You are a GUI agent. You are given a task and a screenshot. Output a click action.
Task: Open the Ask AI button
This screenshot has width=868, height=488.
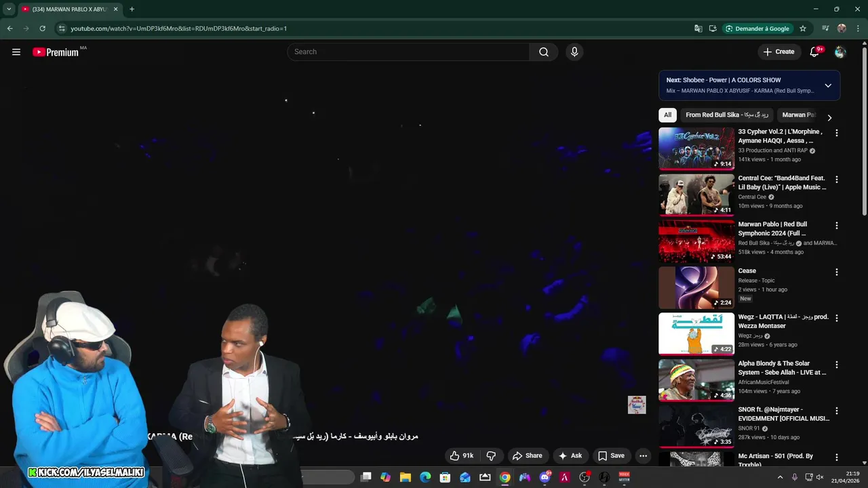(570, 456)
